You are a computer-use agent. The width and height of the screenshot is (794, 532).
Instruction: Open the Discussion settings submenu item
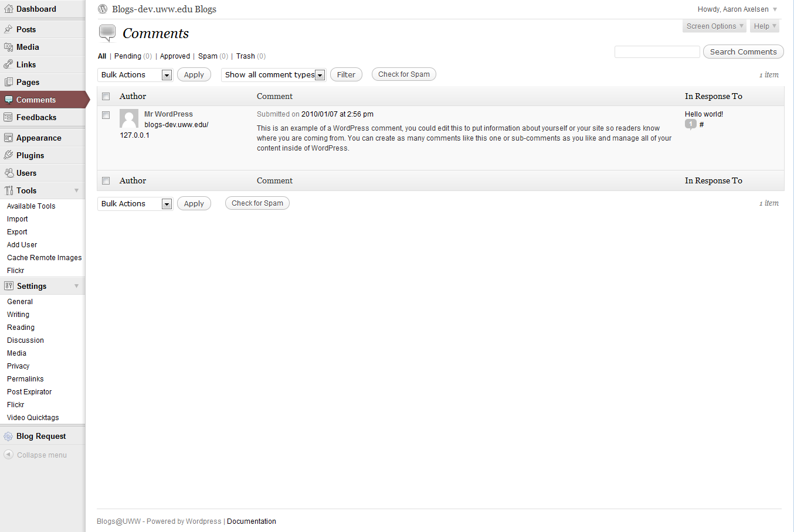click(x=25, y=340)
